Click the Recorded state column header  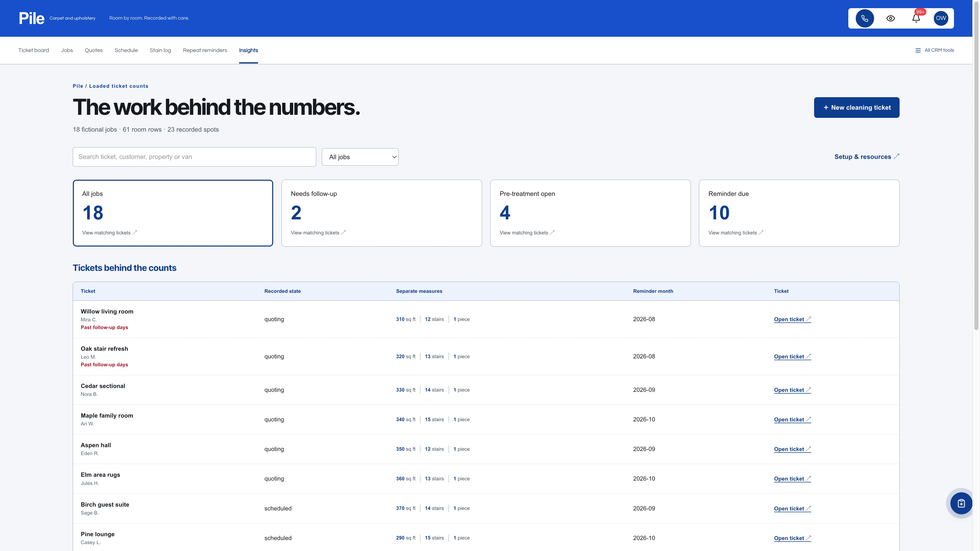tap(283, 291)
